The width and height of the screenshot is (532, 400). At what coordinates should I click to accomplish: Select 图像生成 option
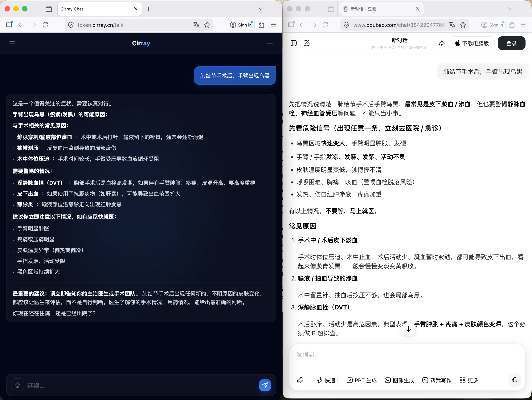399,380
